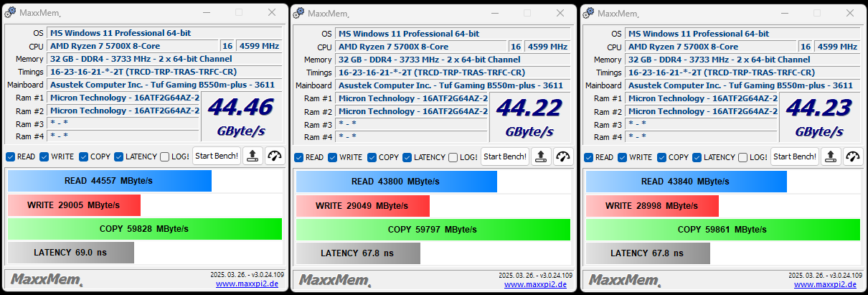The width and height of the screenshot is (868, 295).
Task: Select the AMD Ryzen 7 5700X CPU field, middle window
Action: [x=422, y=46]
